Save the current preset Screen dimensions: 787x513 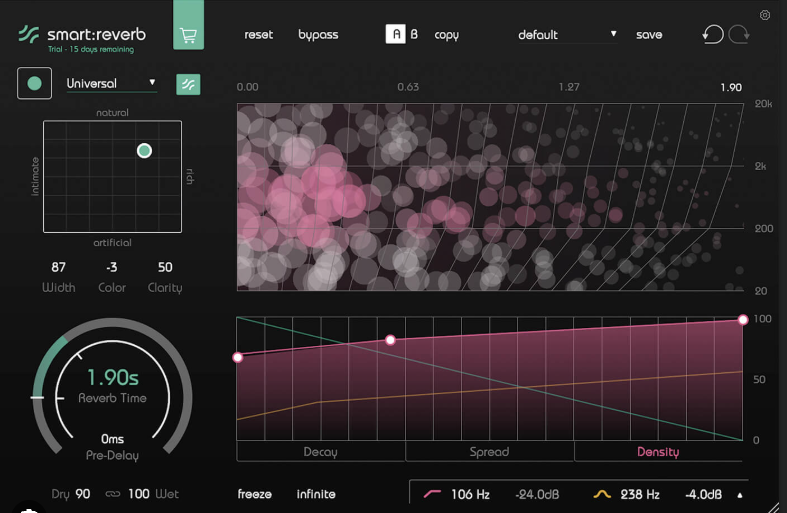click(x=649, y=35)
